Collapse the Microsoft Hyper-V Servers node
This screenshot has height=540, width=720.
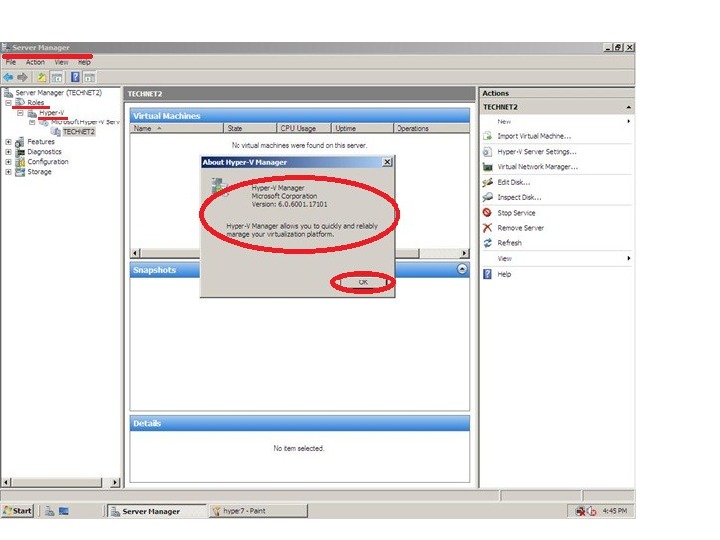coord(32,122)
